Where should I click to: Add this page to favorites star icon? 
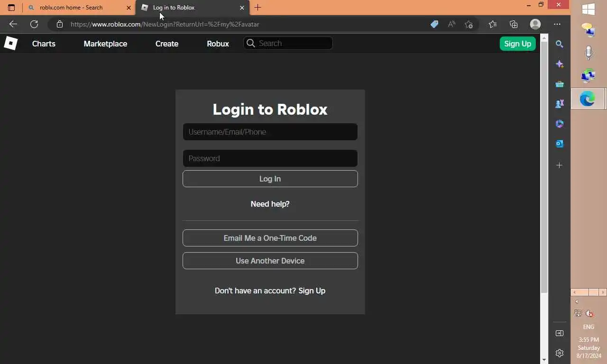click(x=469, y=24)
